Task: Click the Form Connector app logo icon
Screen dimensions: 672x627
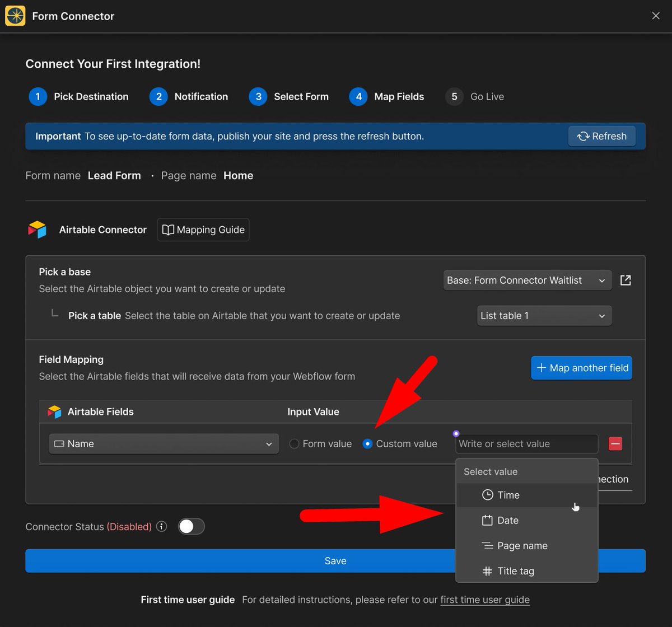Action: (15, 16)
